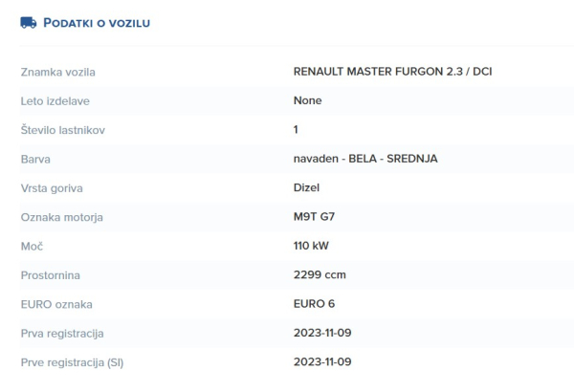Select engine code 'M9T G7'
574x392 pixels.
[x=314, y=216]
